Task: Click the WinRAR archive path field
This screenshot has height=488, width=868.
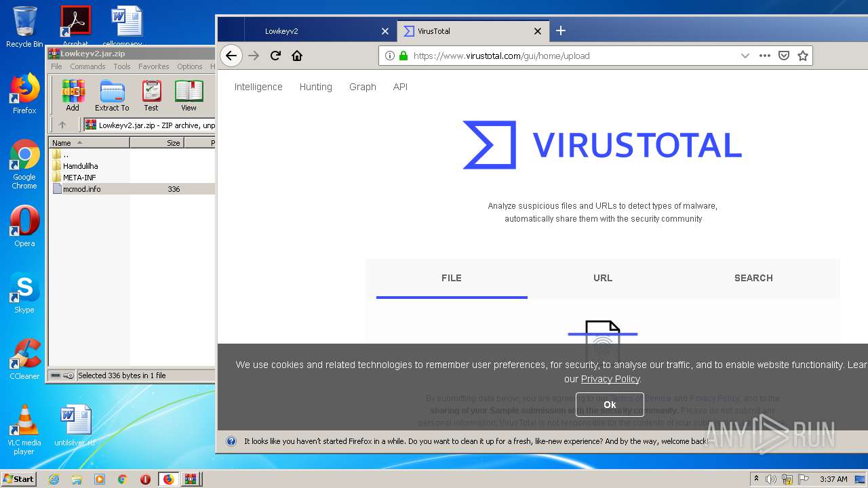Action: [149, 125]
